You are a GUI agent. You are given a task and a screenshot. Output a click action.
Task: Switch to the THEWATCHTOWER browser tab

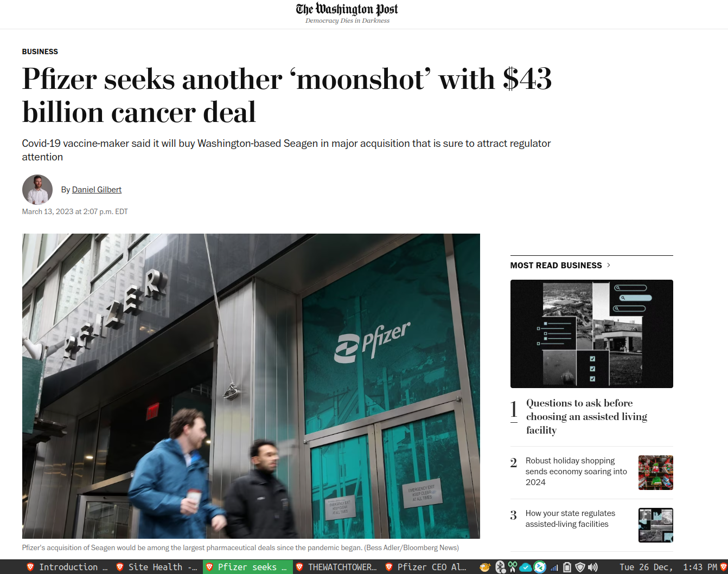coord(337,567)
